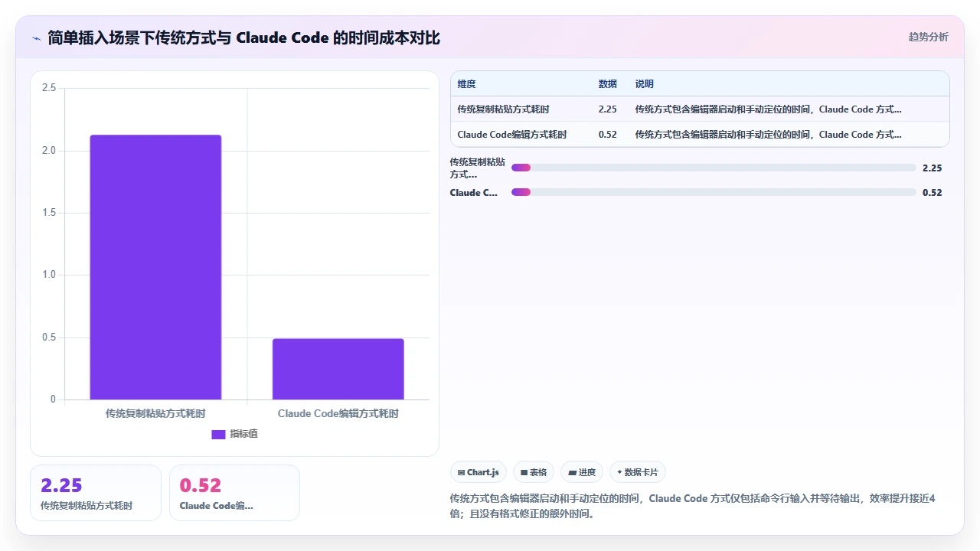This screenshot has width=980, height=551.
Task: Click the 维度 column header
Action: coord(466,84)
